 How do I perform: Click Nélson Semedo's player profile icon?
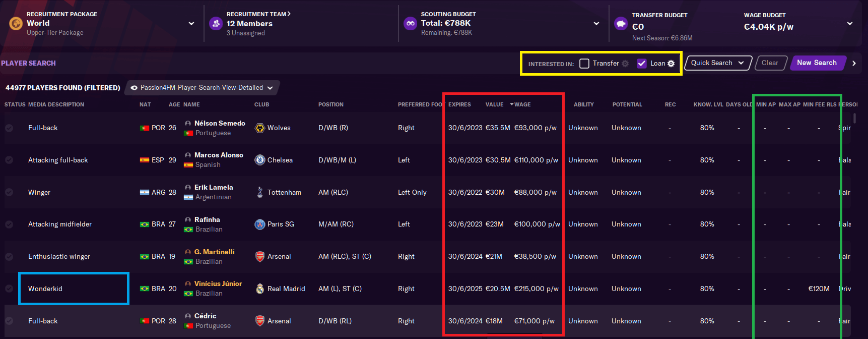tap(188, 123)
